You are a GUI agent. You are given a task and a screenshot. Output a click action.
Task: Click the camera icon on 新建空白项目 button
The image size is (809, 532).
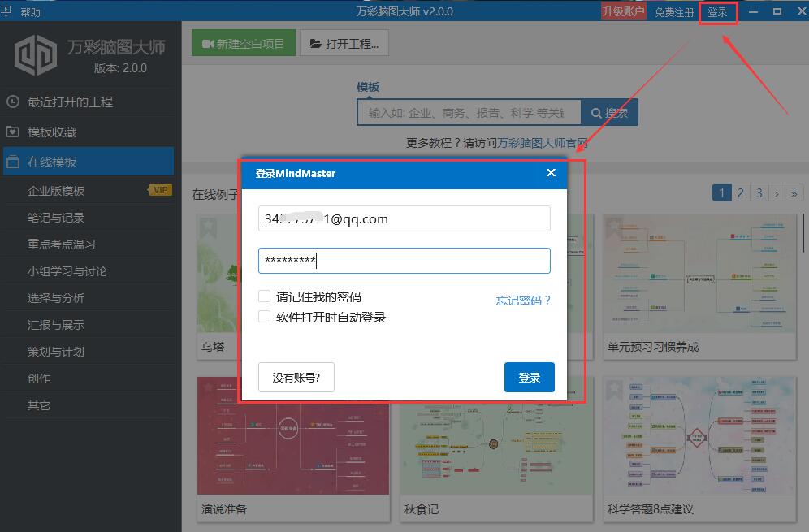[x=211, y=42]
